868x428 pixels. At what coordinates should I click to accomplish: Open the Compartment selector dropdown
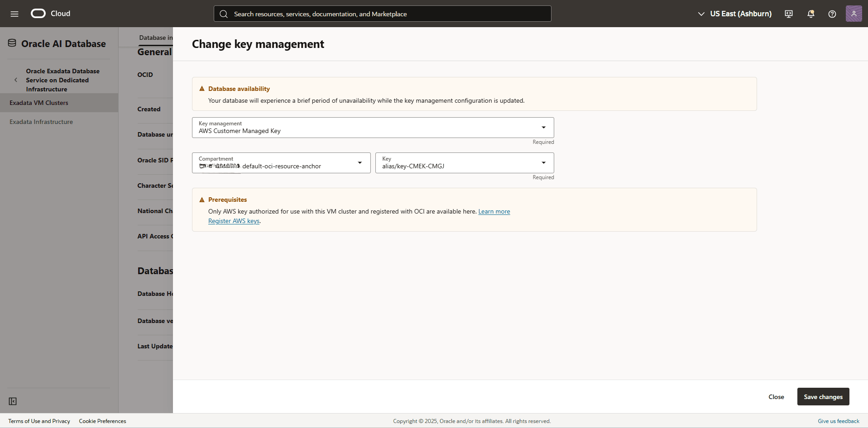pyautogui.click(x=359, y=162)
